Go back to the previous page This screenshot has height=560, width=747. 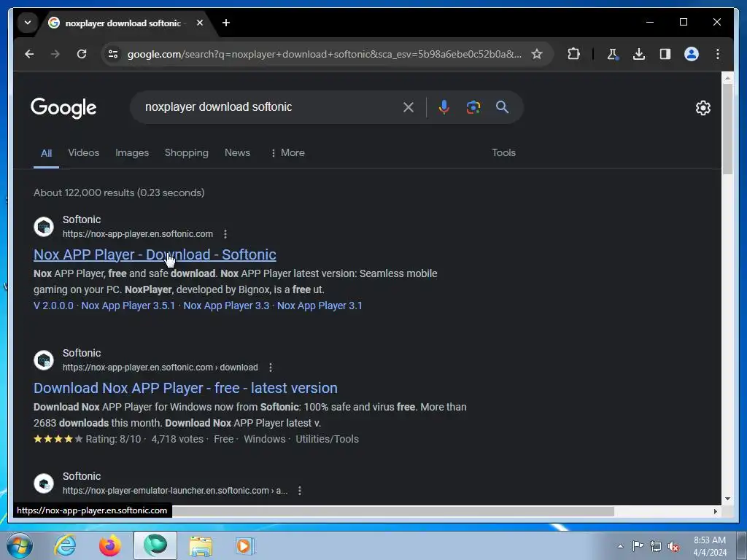click(x=29, y=54)
